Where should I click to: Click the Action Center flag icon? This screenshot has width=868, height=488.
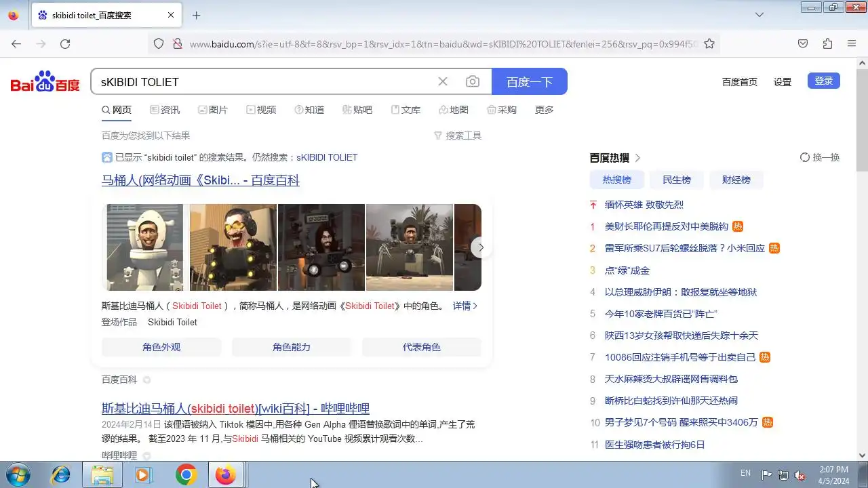point(766,474)
